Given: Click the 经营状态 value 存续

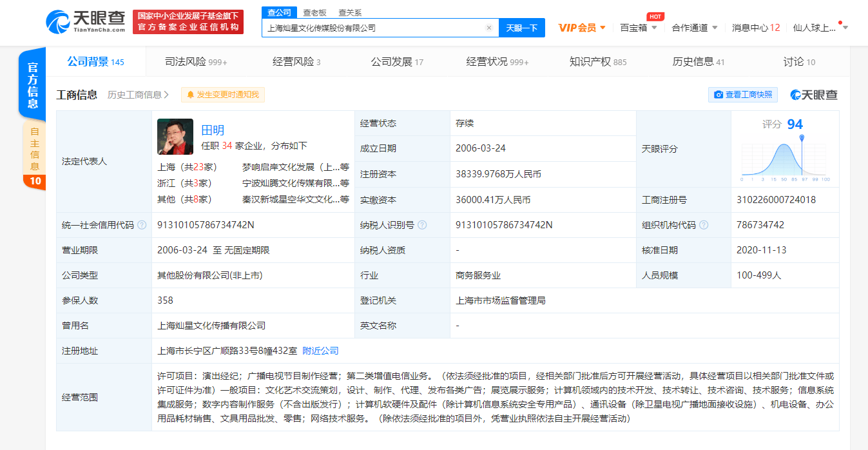Looking at the screenshot, I should [465, 123].
